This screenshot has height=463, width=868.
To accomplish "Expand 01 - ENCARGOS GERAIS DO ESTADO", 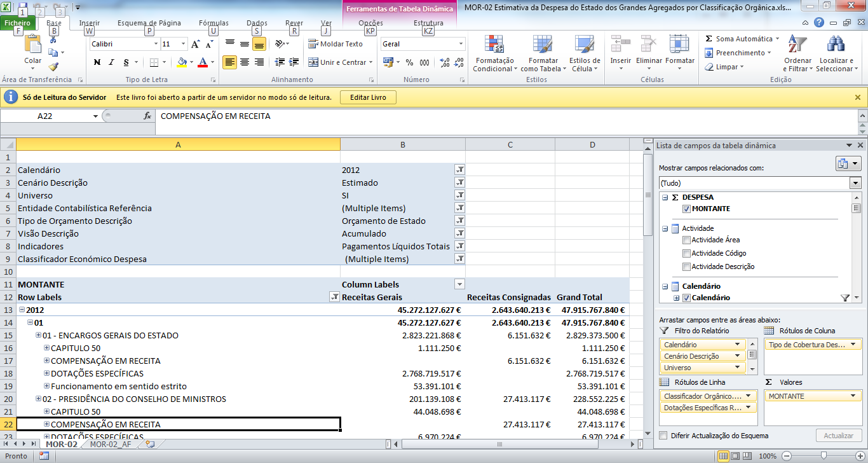I will [39, 335].
